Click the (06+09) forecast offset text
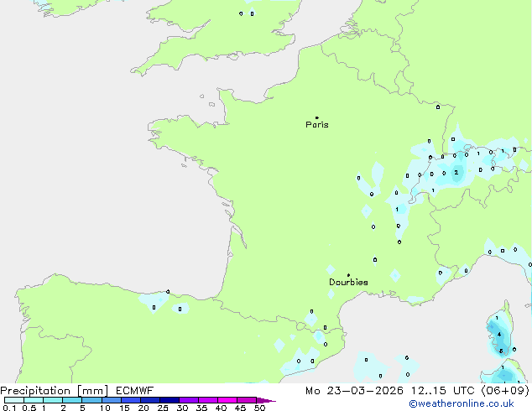This screenshot has height=411, width=532. [503, 390]
